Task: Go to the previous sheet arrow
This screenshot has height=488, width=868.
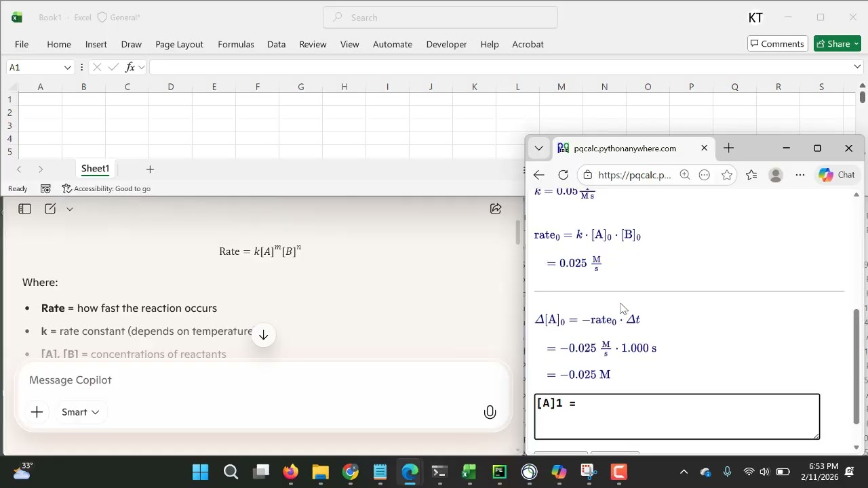Action: (x=19, y=169)
